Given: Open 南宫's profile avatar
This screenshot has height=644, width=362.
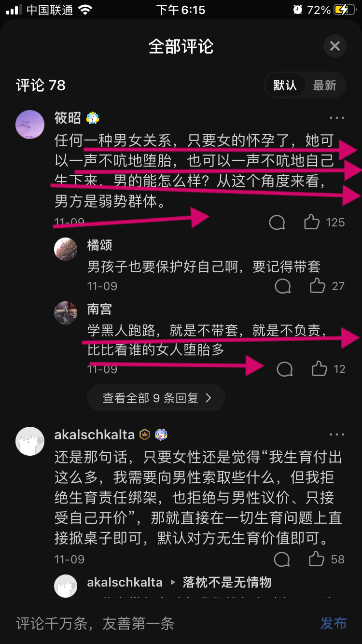Looking at the screenshot, I should pos(66,313).
